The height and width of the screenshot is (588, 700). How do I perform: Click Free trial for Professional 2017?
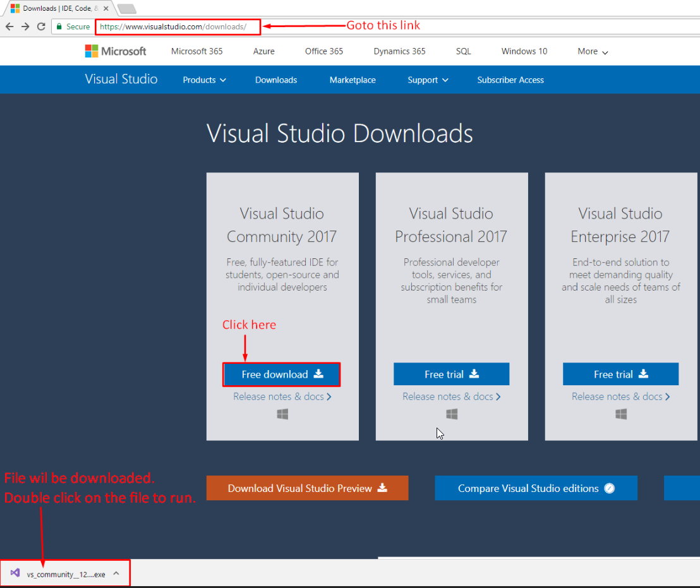pos(451,374)
